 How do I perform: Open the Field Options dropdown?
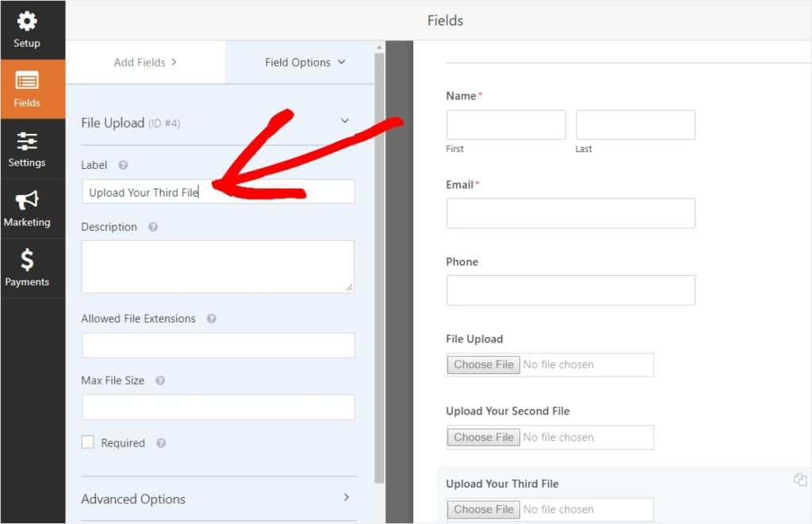341,62
